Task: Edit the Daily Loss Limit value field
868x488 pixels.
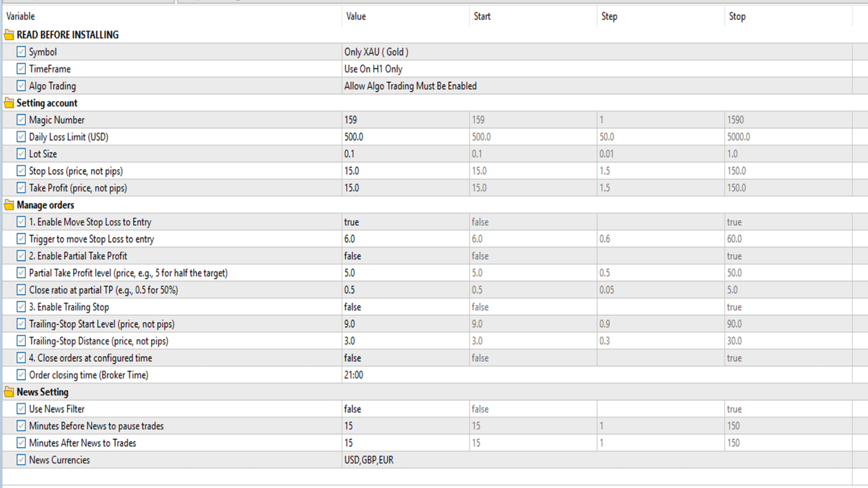Action: click(x=406, y=137)
